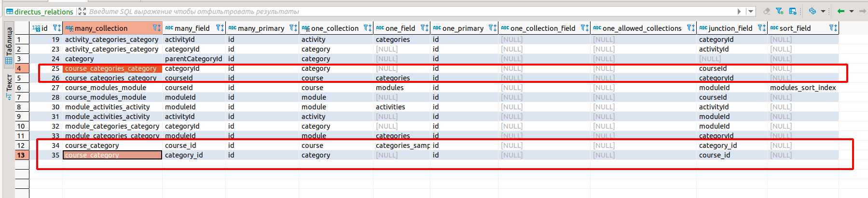Go back with the green left arrow
868x198 pixels.
pos(841,11)
